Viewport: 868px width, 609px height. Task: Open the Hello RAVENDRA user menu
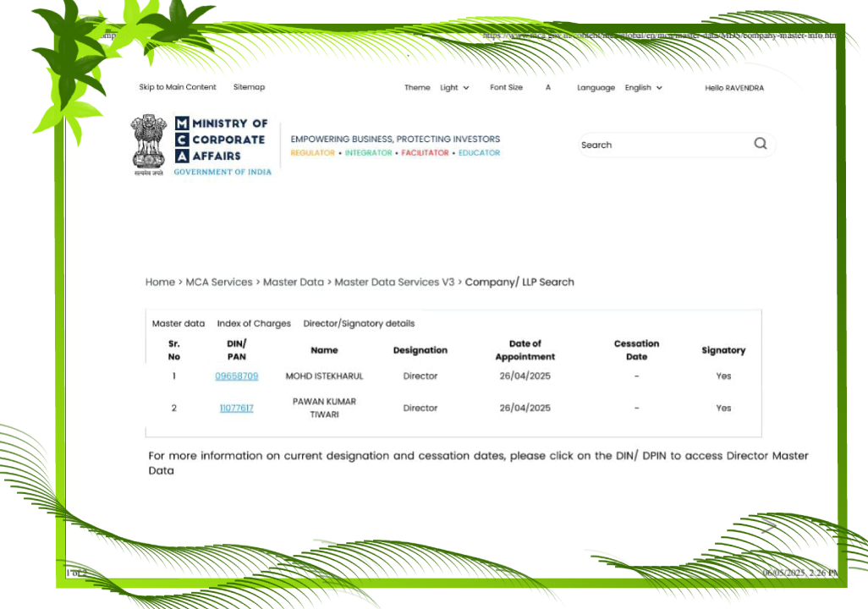coord(733,88)
